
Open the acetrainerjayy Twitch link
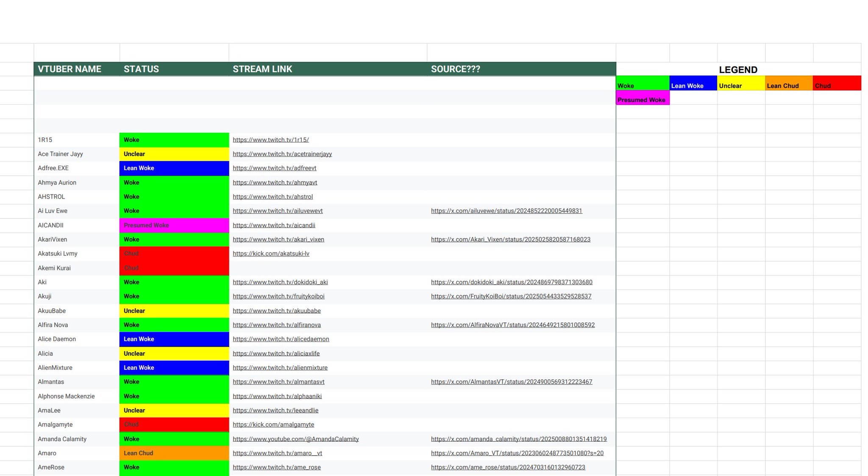282,154
